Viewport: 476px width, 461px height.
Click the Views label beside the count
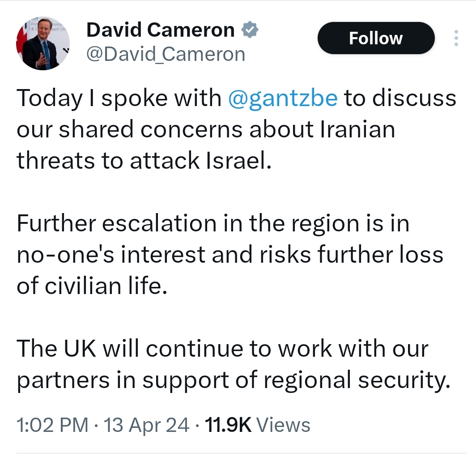tap(285, 425)
